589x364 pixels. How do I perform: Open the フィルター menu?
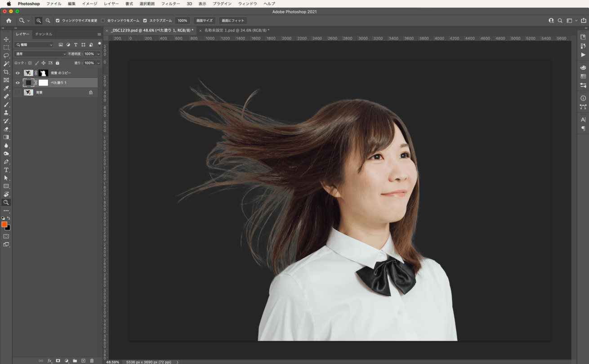coord(171,4)
